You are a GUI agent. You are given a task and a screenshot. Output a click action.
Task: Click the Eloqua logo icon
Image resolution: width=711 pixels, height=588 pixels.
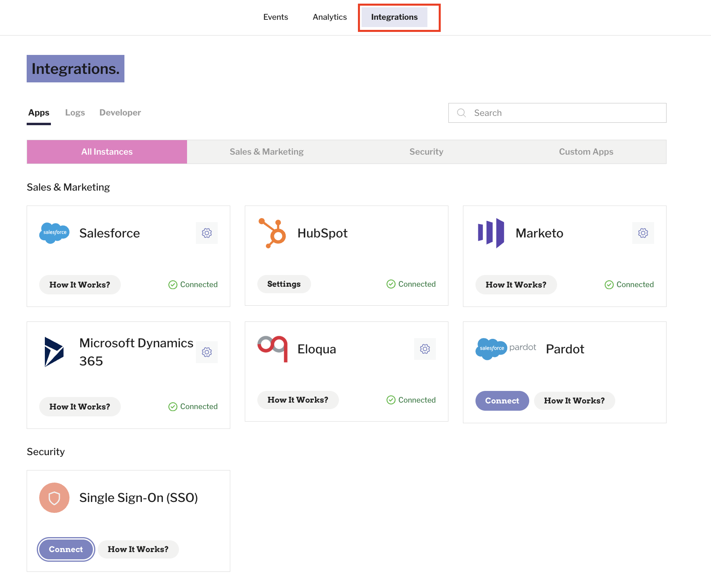[x=273, y=349]
